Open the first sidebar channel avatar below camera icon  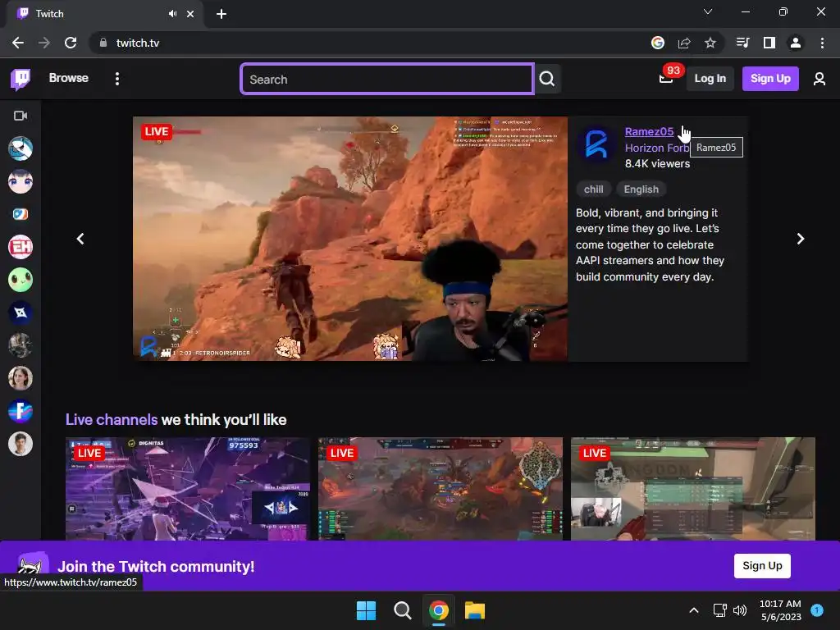tap(21, 149)
